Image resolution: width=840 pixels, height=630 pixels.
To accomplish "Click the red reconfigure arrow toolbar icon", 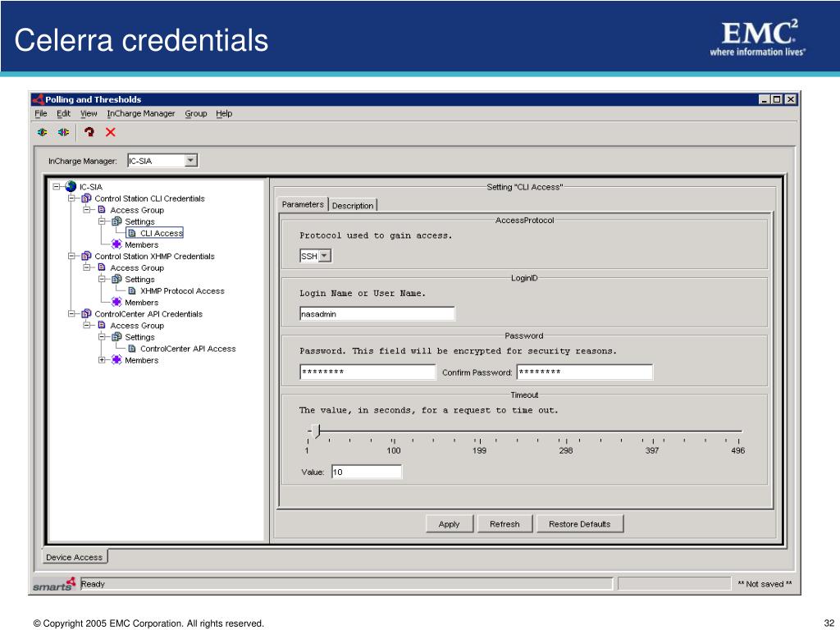I will [x=89, y=132].
